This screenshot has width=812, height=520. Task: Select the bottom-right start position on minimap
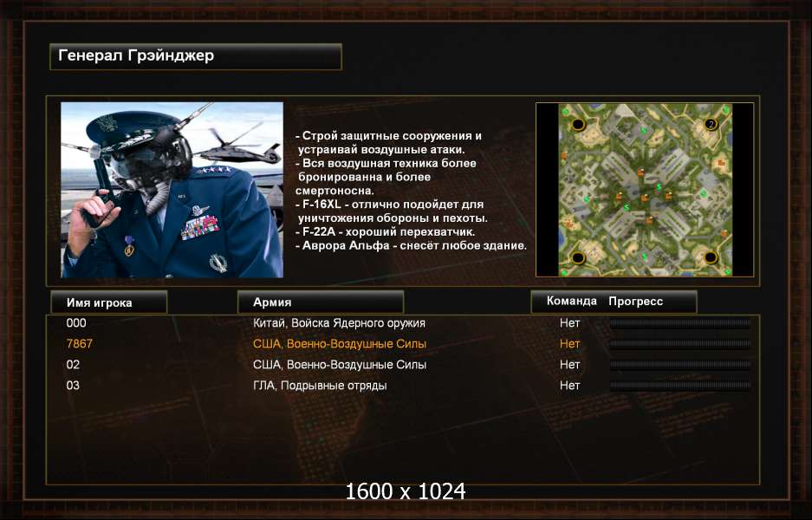click(711, 257)
